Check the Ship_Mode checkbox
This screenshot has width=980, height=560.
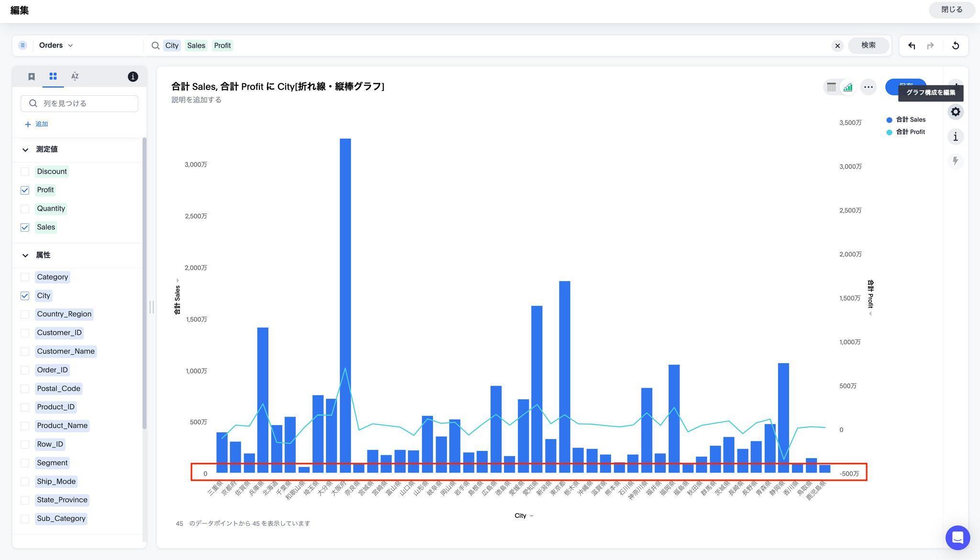[x=25, y=482]
